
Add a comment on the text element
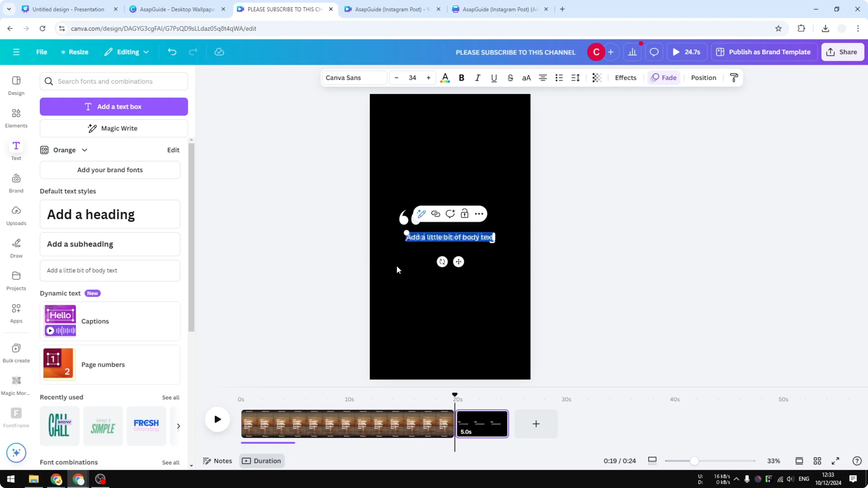[451, 214]
